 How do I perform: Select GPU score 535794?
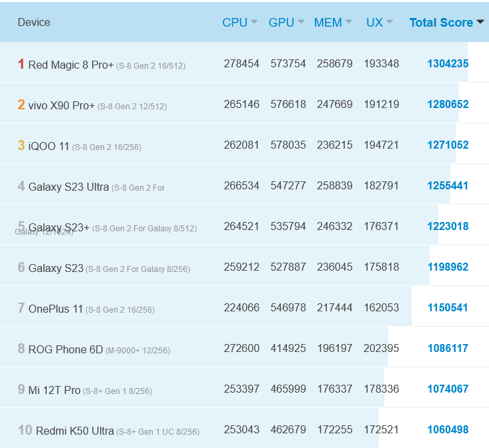click(288, 226)
